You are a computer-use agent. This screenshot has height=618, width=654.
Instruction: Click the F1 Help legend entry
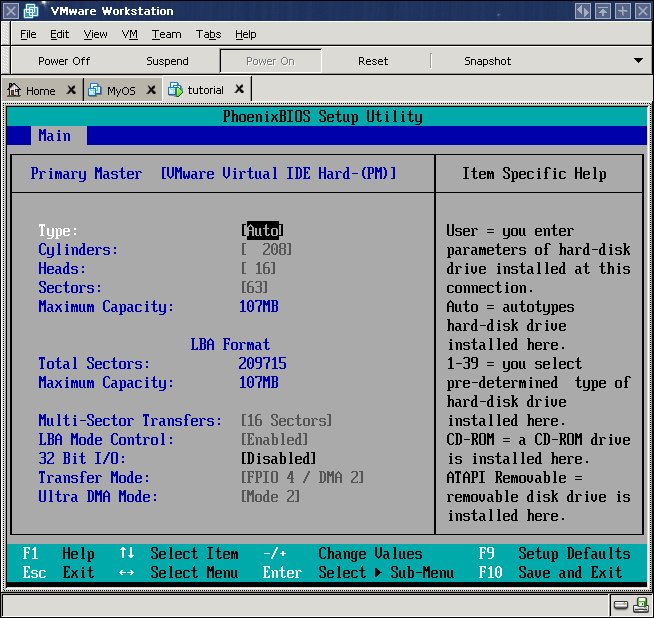point(58,553)
